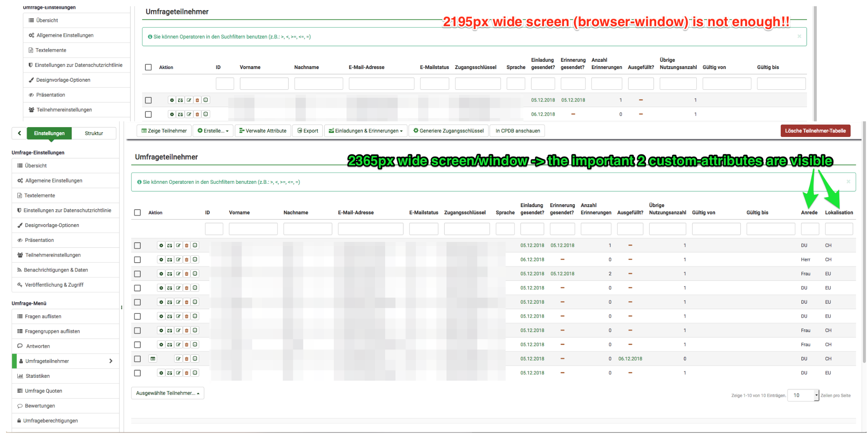
Task: Upper screenshot: tick the select-all header checkbox
Action: [148, 67]
